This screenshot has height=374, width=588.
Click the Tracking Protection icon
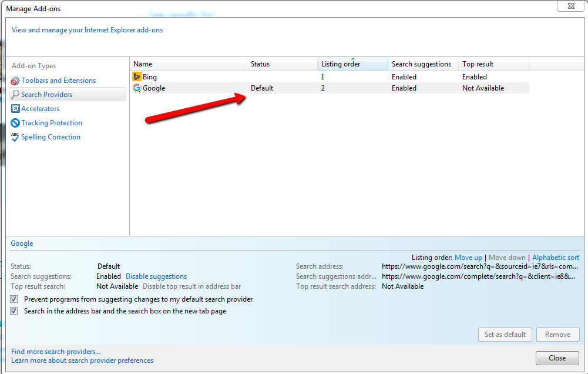pyautogui.click(x=15, y=123)
